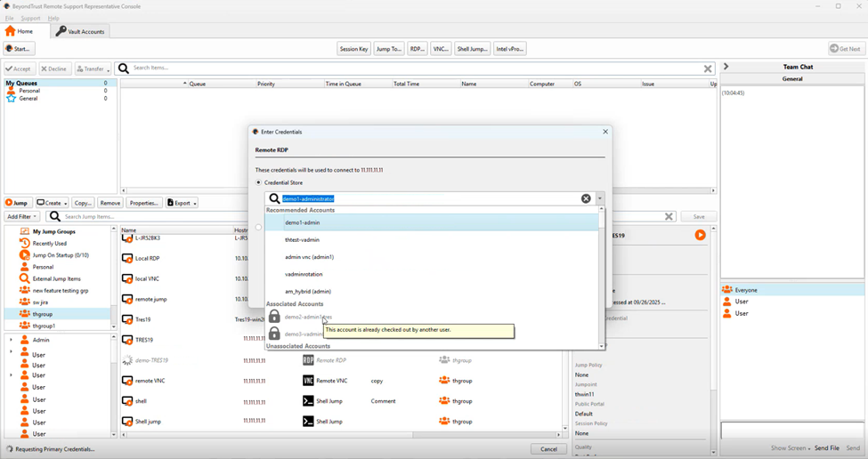Click Cancel in the status bar

[x=548, y=449]
